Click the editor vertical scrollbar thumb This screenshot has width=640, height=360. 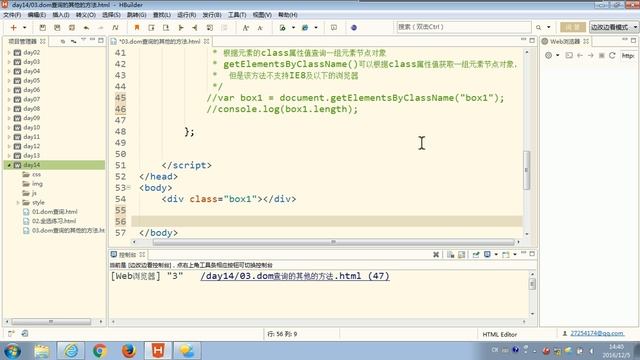527,170
